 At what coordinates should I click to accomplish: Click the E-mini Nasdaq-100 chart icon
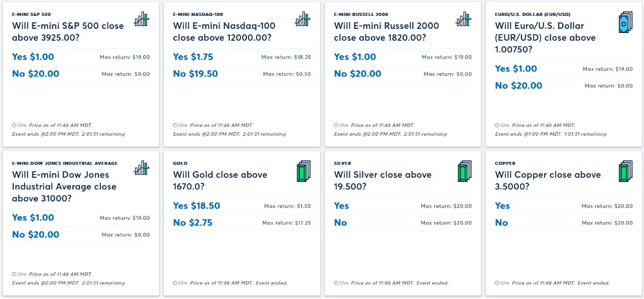point(302,19)
